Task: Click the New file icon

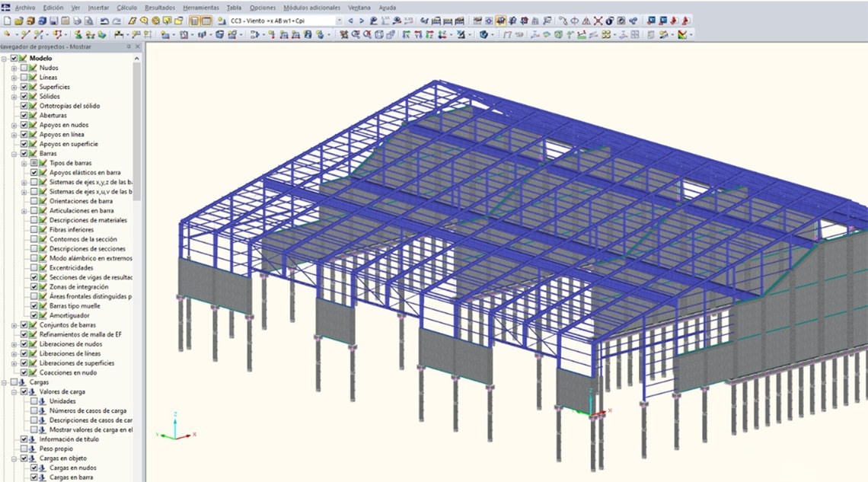Action: click(7, 21)
